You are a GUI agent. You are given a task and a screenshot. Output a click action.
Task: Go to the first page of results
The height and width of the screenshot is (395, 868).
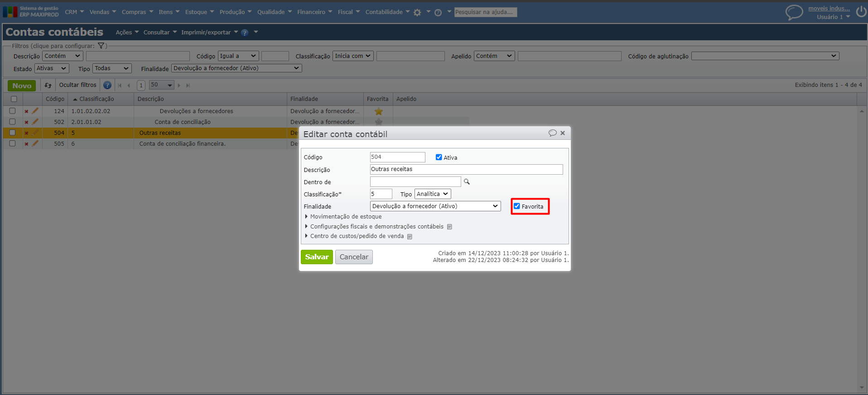(120, 86)
